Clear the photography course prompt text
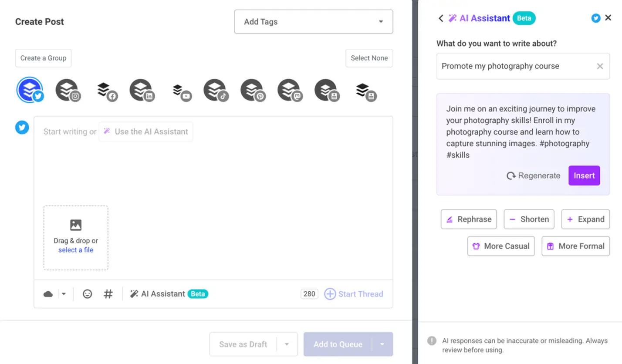 600,66
